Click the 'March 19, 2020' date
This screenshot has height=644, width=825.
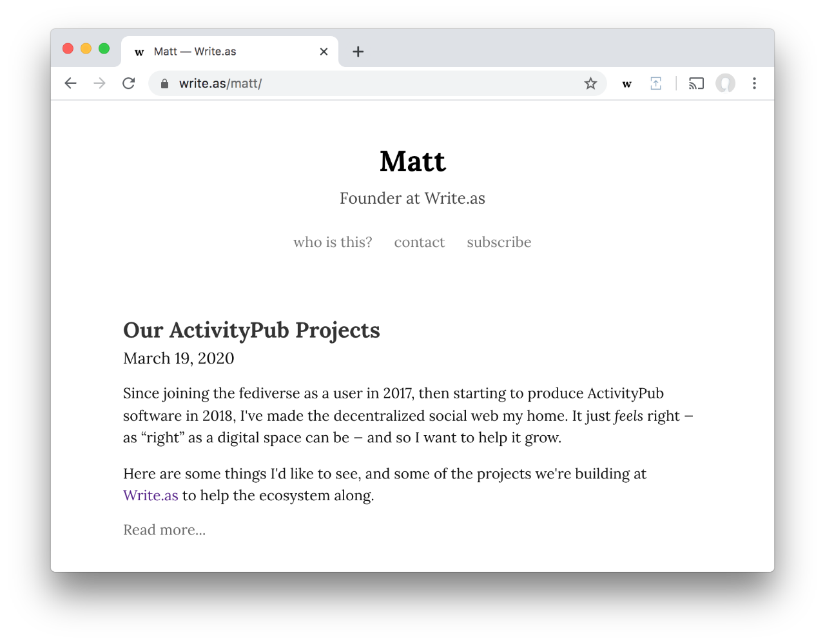(x=179, y=358)
